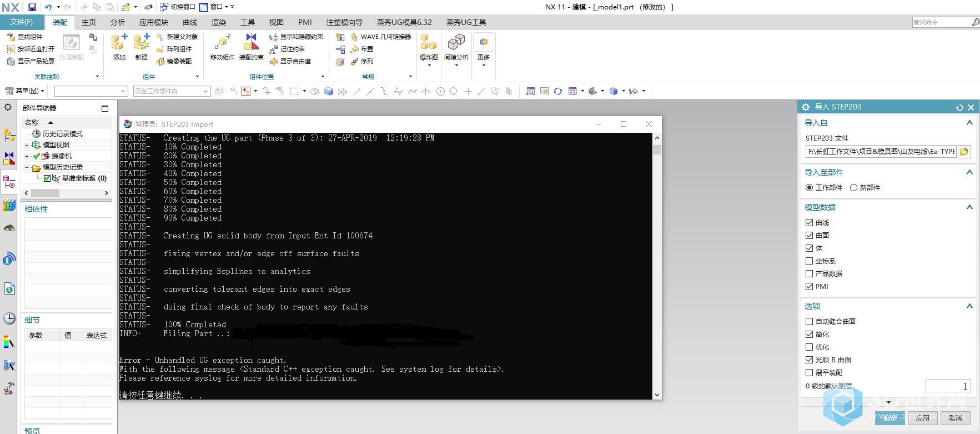Click the 序列 sequence icon

pos(362,61)
